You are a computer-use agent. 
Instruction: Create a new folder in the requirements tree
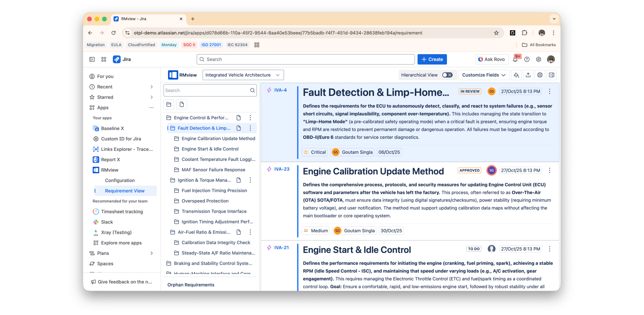pyautogui.click(x=169, y=104)
